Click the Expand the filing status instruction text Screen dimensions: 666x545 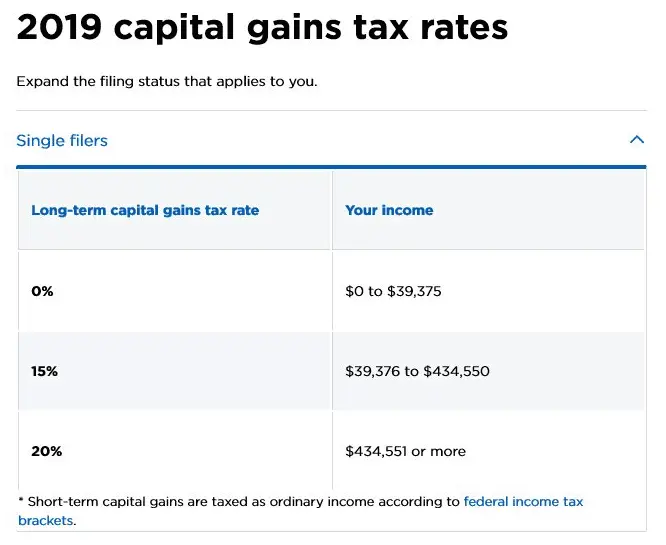tap(167, 81)
